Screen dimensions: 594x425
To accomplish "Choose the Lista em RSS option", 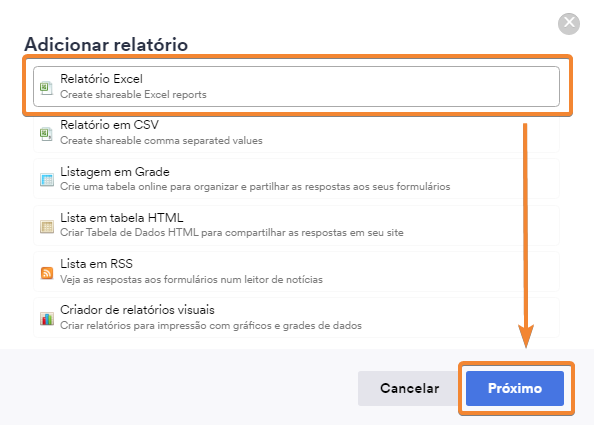I will [296, 271].
